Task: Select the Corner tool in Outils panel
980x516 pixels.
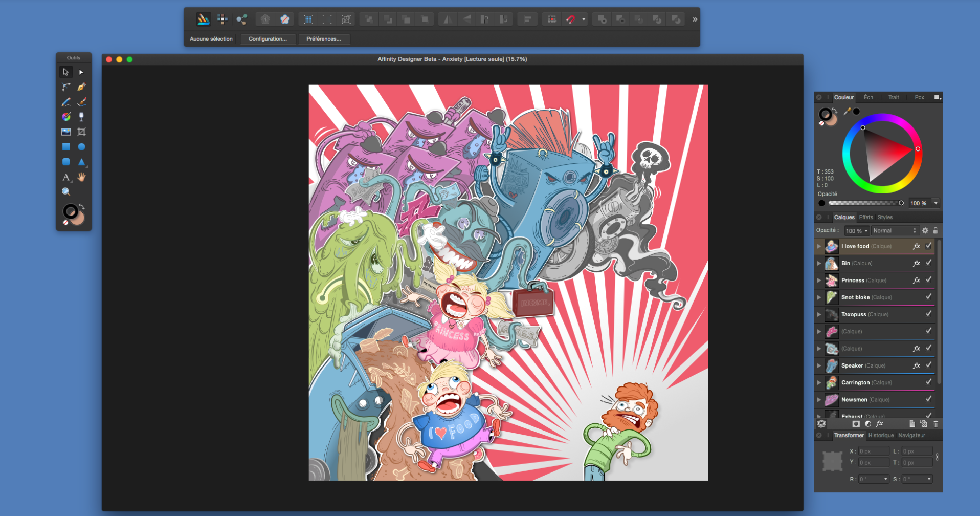Action: (65, 87)
